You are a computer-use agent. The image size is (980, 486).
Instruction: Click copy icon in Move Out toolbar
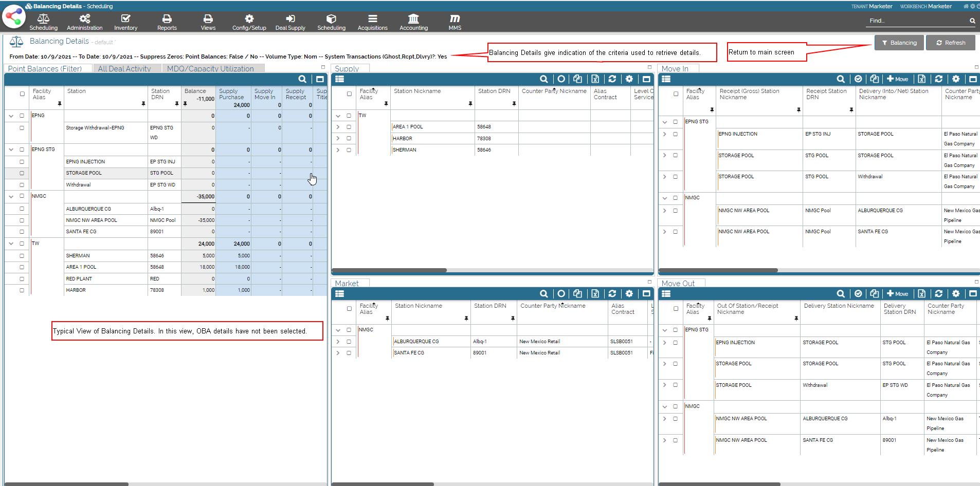point(874,294)
